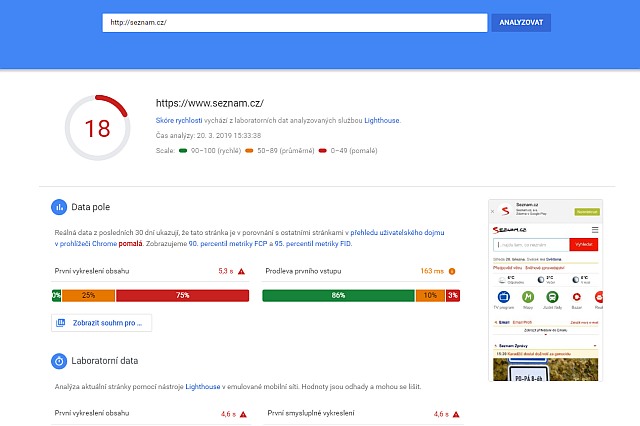Viewport: 640px width, 426px height.
Task: Click the hamburger menu icon in mobile preview
Action: [x=595, y=230]
